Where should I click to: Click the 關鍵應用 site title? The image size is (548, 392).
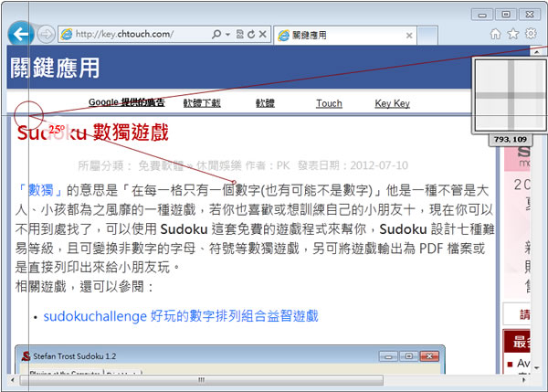(x=55, y=68)
